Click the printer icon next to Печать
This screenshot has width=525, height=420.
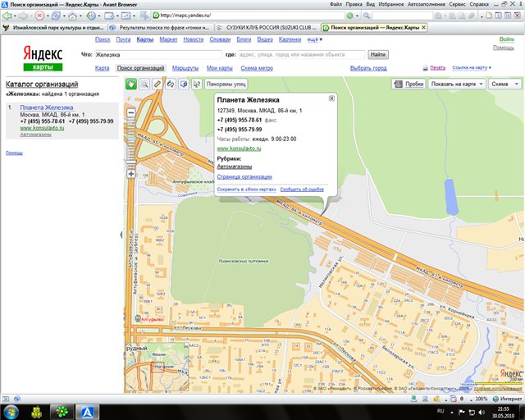425,68
